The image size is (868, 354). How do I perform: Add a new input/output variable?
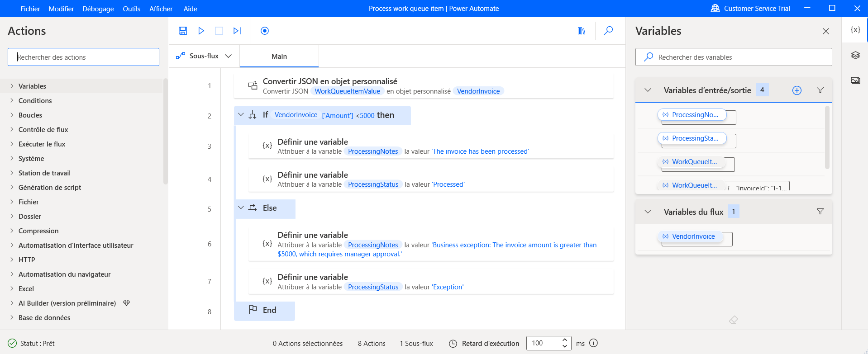[x=797, y=90]
